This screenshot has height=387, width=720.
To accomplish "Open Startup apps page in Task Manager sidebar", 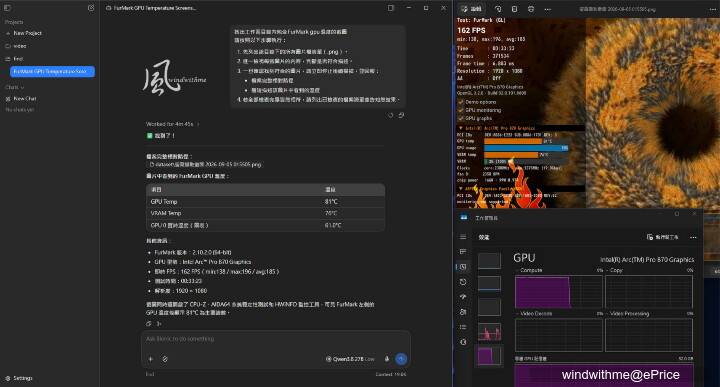I will pos(463,297).
